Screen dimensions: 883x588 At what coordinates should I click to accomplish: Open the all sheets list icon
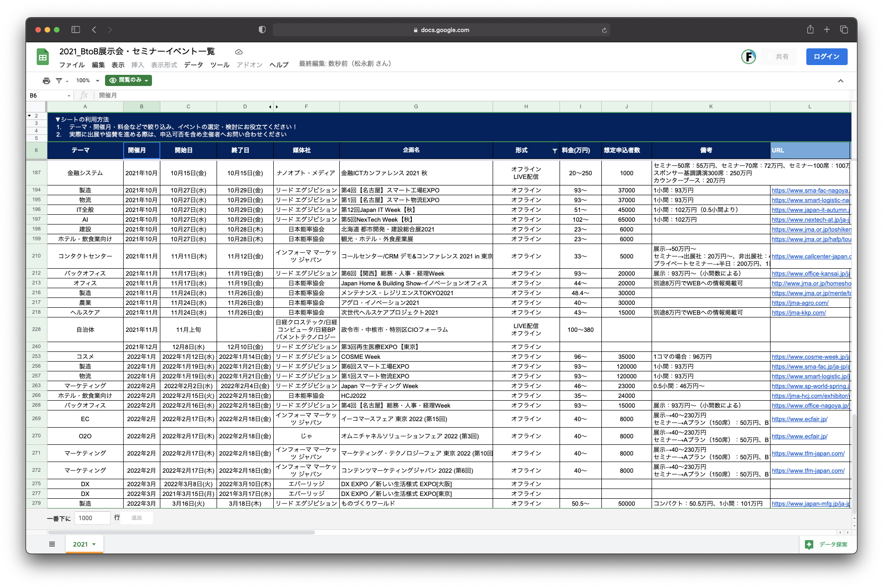click(52, 544)
